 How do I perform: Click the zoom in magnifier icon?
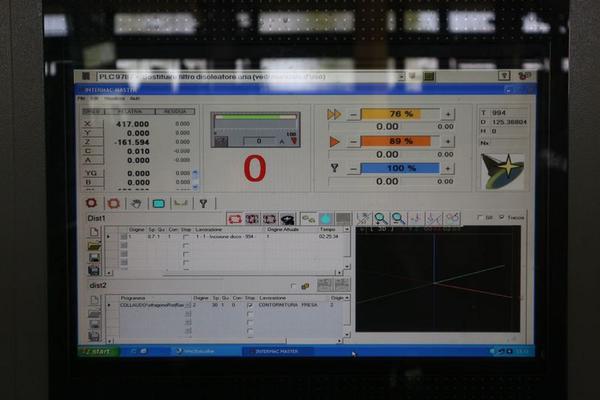pos(381,218)
